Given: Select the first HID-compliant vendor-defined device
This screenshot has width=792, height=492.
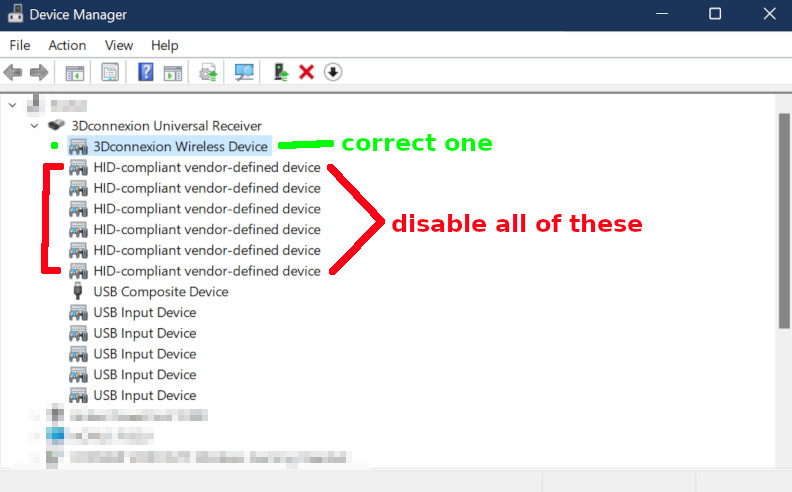Looking at the screenshot, I should click(x=207, y=167).
